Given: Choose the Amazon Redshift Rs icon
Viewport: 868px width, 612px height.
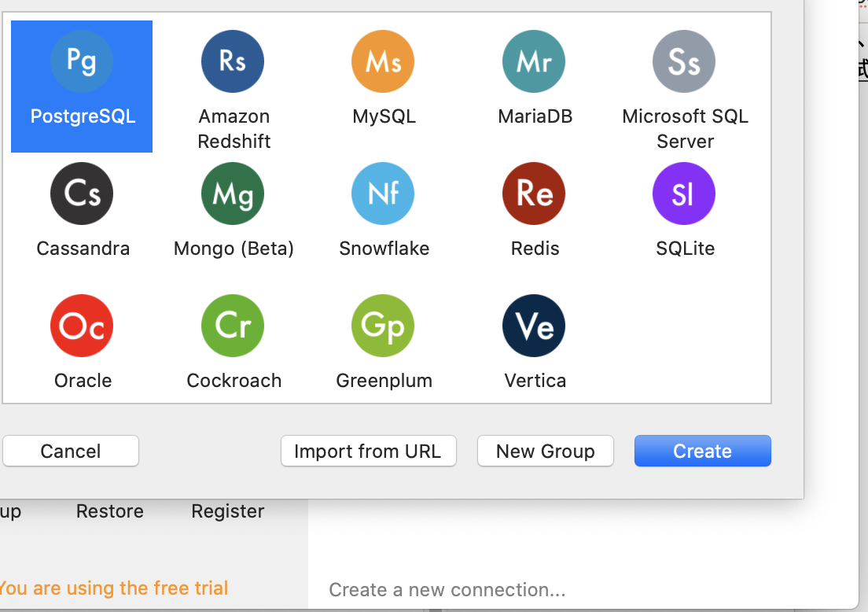Looking at the screenshot, I should pyautogui.click(x=233, y=61).
